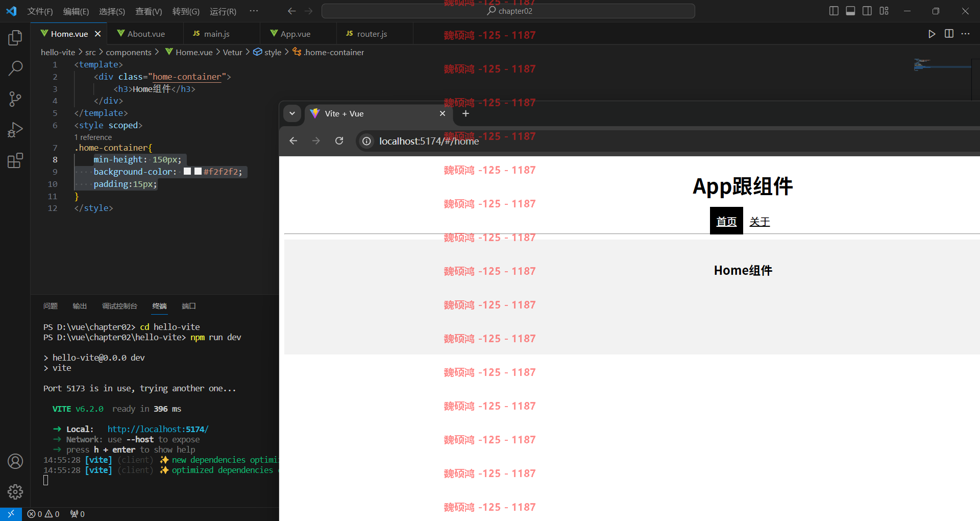Toggle the primary side bar layout icon
This screenshot has width=980, height=521.
coord(834,11)
